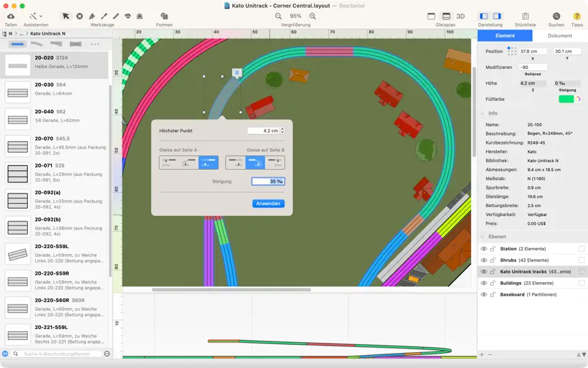Select the building tool icon
Image resolution: width=588 pixels, height=368 pixels.
(140, 16)
